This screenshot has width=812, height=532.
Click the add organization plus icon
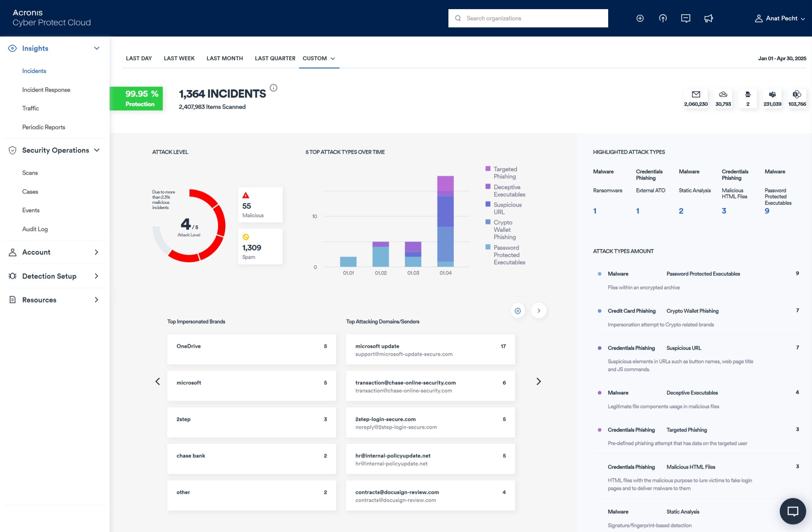(640, 18)
